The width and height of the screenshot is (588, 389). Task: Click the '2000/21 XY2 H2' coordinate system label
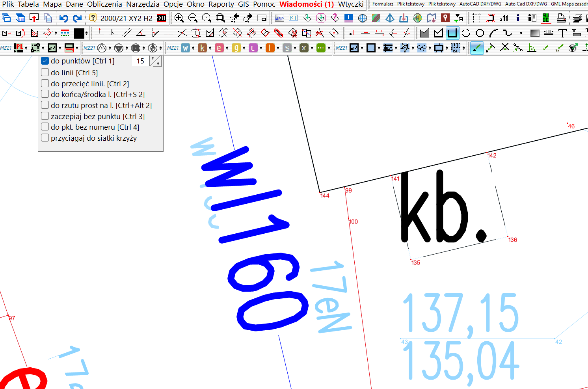[126, 18]
